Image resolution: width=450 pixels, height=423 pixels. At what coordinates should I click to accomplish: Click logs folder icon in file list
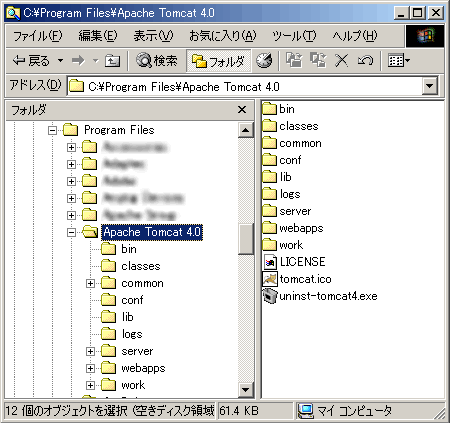point(269,194)
